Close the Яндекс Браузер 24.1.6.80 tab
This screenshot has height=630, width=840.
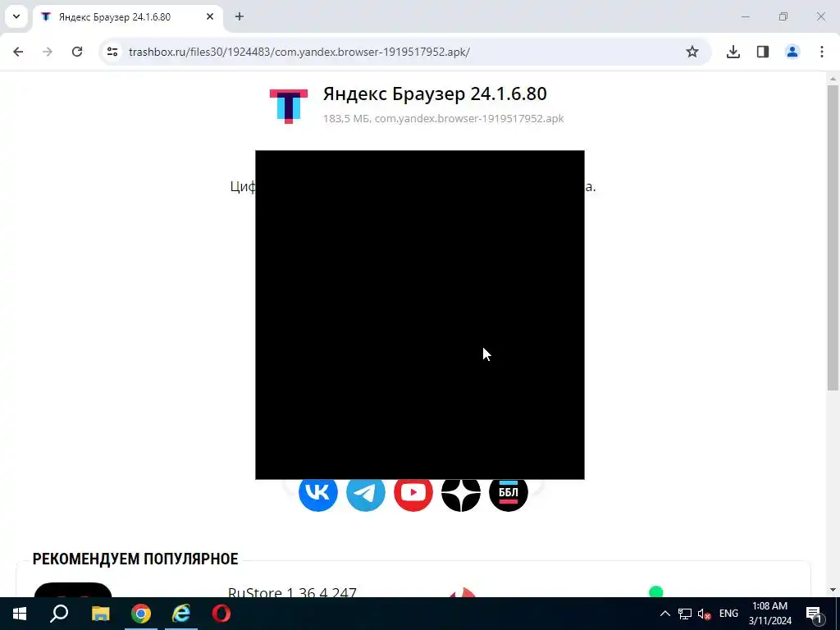pyautogui.click(x=210, y=16)
